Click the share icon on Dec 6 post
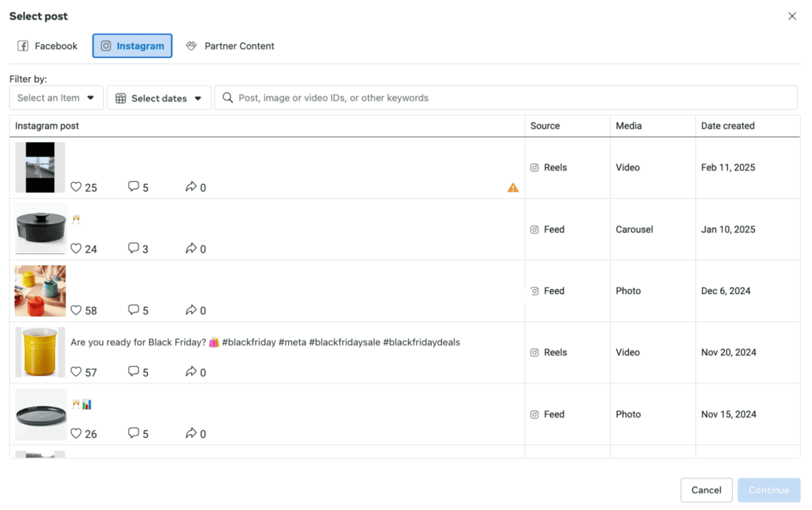Image resolution: width=812 pixels, height=510 pixels. [x=191, y=310]
